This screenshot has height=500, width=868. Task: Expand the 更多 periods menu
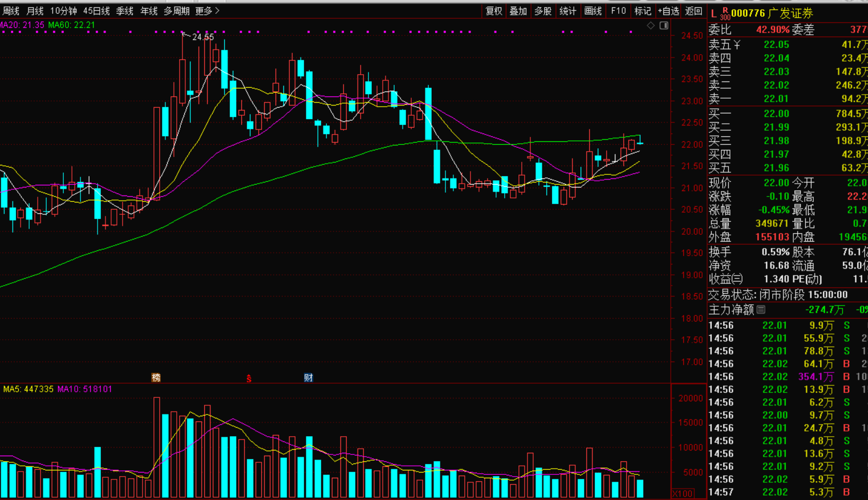click(207, 11)
